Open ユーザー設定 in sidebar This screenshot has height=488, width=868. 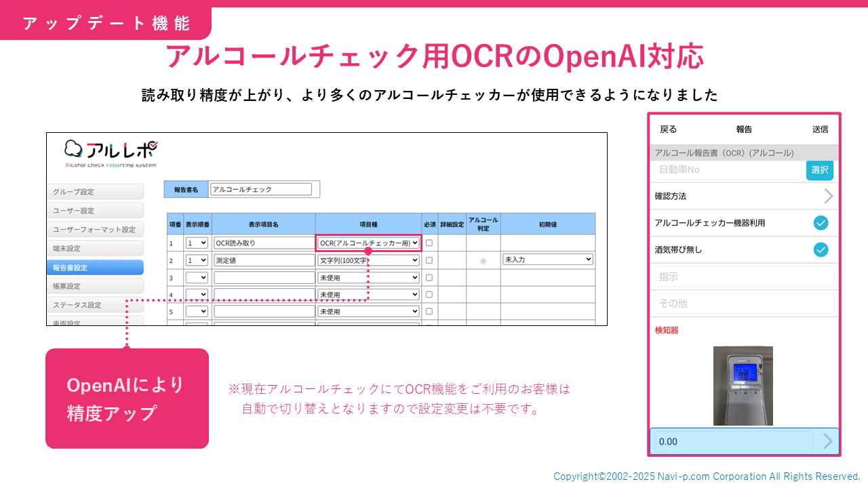coord(95,211)
